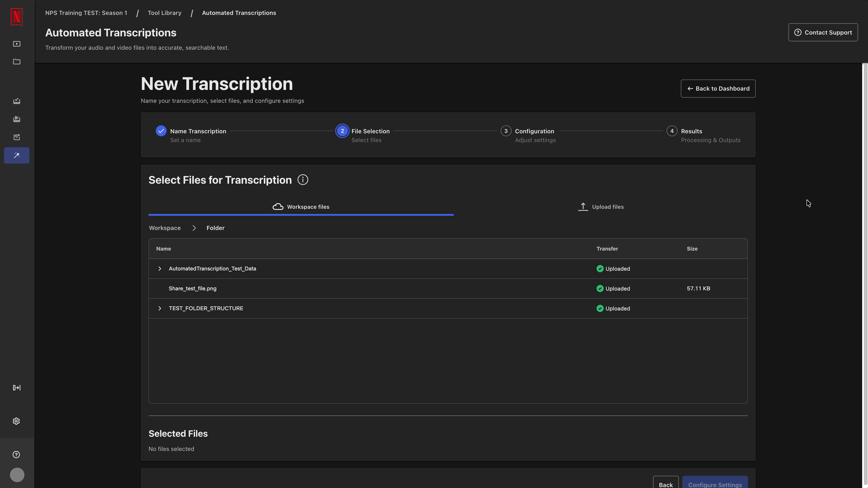
Task: Go to Tool Library breadcrumb
Action: pos(165,13)
